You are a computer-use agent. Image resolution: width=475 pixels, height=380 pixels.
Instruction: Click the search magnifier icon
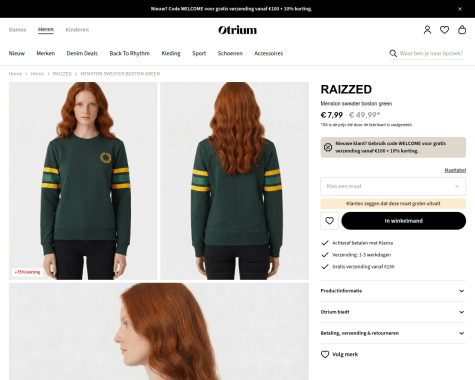[393, 53]
